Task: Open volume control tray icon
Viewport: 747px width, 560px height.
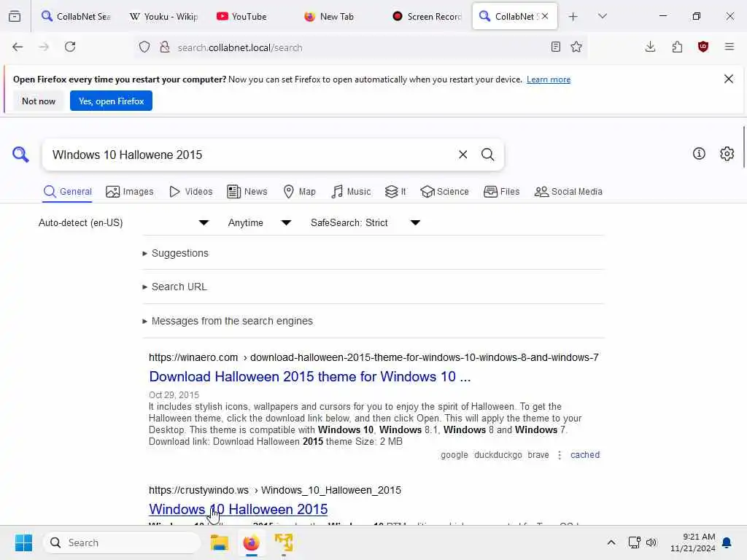Action: [x=651, y=542]
